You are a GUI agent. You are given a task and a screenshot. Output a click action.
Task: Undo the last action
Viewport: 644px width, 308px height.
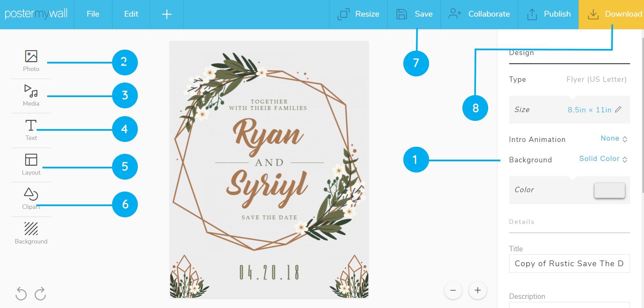[21, 293]
